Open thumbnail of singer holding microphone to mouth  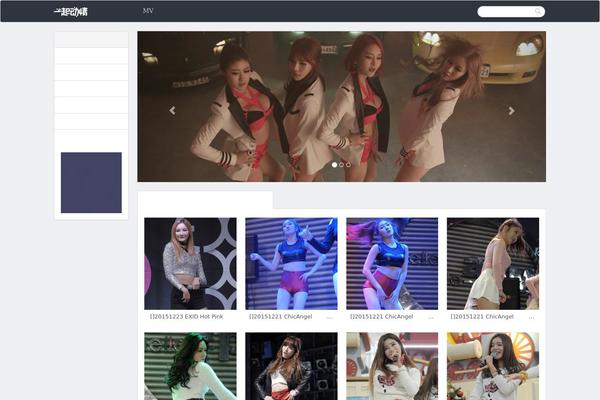pyautogui.click(x=392, y=366)
